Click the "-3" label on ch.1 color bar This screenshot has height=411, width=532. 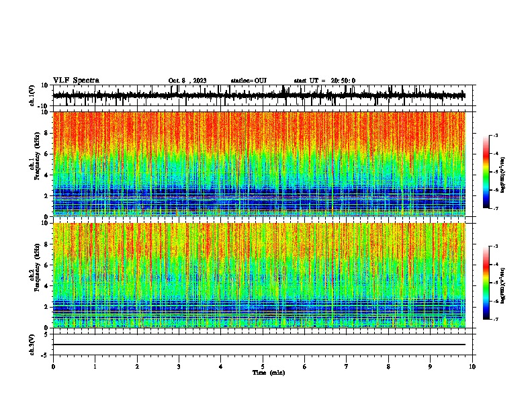[496, 135]
